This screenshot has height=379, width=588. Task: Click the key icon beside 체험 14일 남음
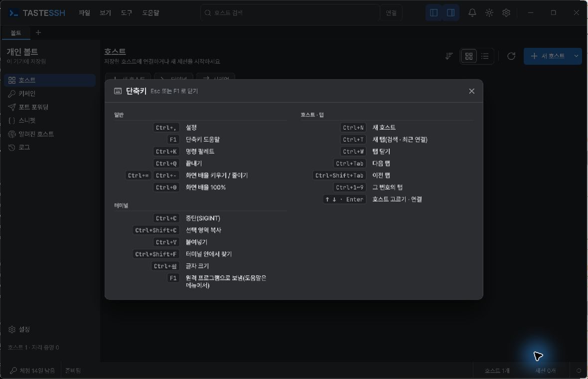13,371
